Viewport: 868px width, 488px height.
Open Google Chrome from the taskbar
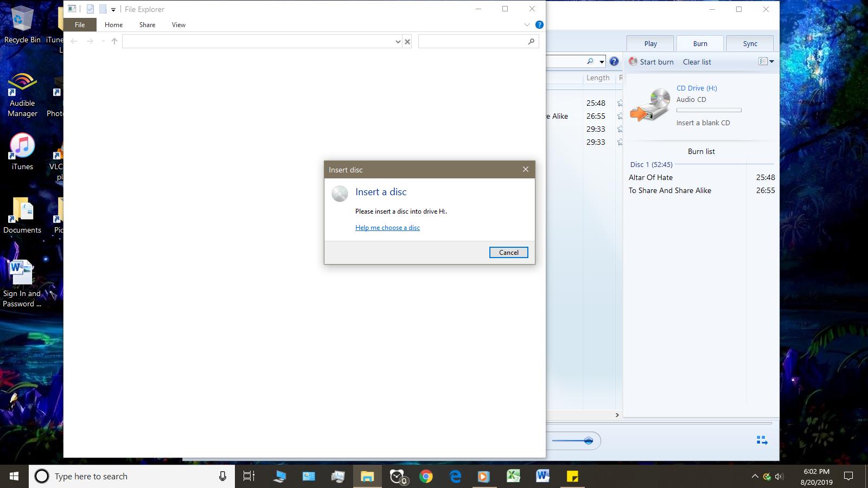[x=426, y=476]
